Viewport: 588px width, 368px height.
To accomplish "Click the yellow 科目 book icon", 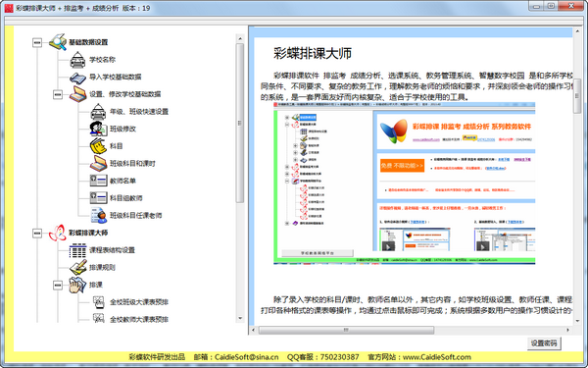I will point(98,146).
